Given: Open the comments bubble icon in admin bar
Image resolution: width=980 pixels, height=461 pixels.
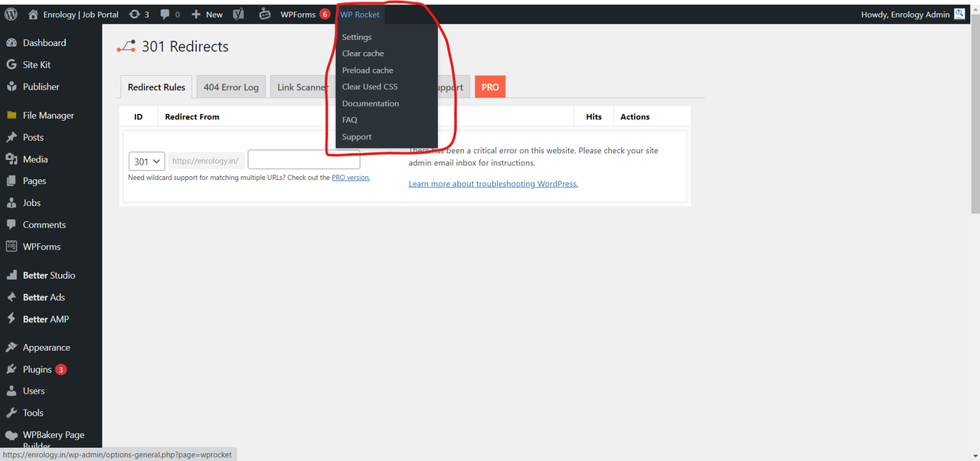Looking at the screenshot, I should click(165, 14).
